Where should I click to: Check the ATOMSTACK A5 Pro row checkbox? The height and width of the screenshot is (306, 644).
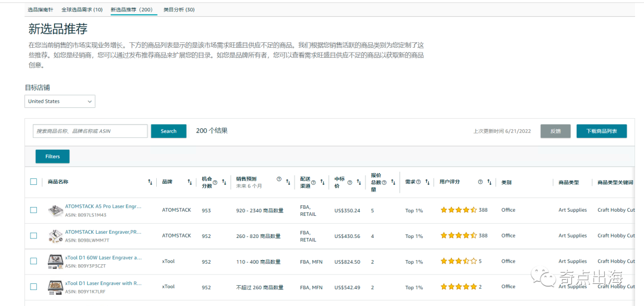tap(33, 210)
